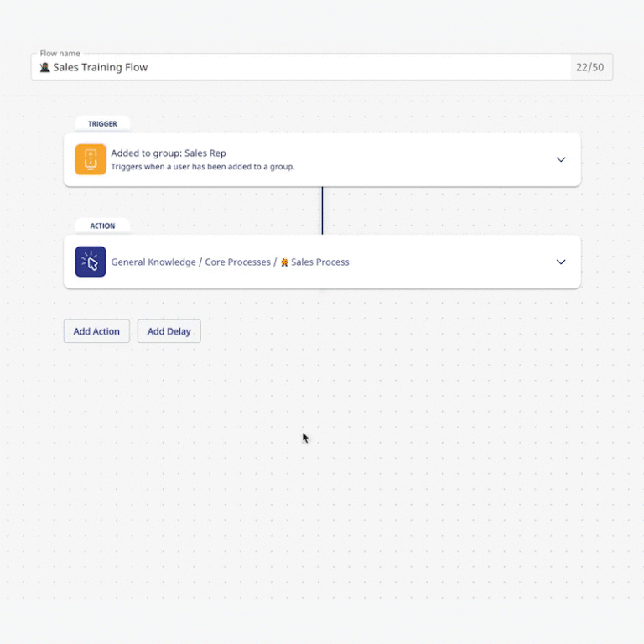Click the 22/50 character counter
This screenshot has height=644, width=644.
[589, 67]
